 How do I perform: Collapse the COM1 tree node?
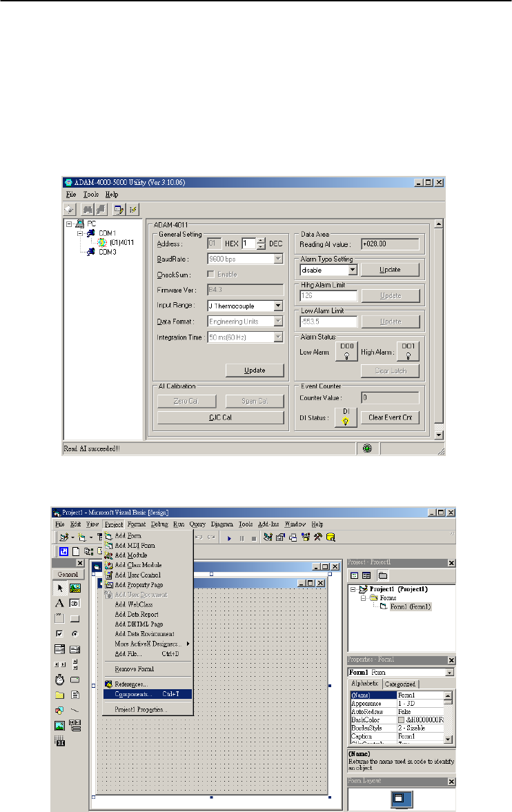(80, 234)
